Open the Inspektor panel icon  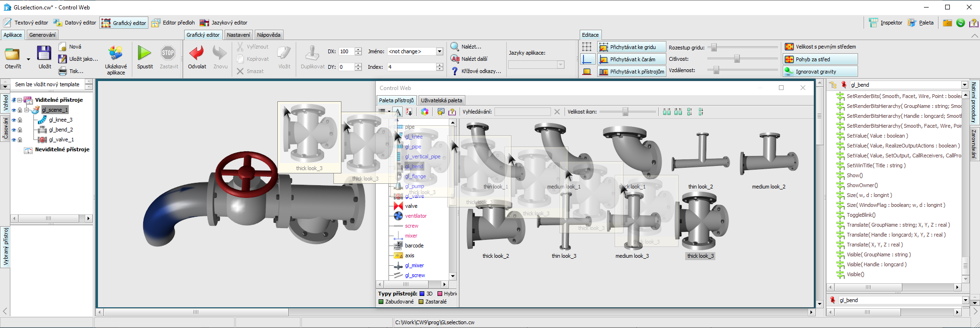[874, 23]
